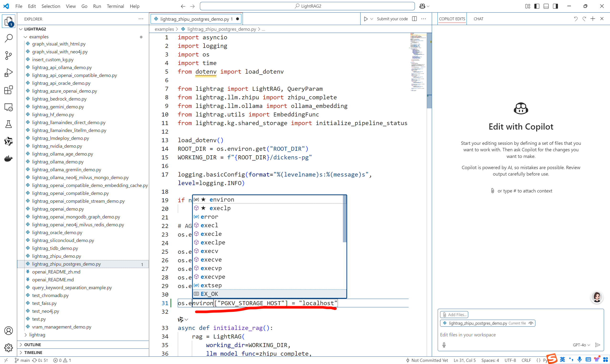
Task: Click Submit your code button
Action: pyautogui.click(x=392, y=19)
